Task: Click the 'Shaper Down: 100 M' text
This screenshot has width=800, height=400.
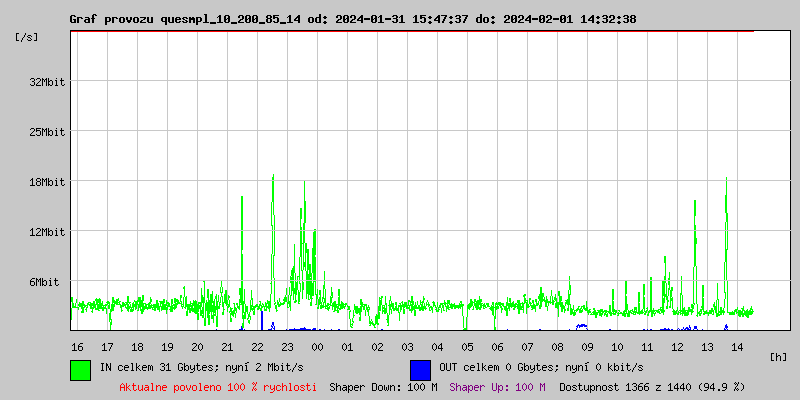Action: (383, 387)
